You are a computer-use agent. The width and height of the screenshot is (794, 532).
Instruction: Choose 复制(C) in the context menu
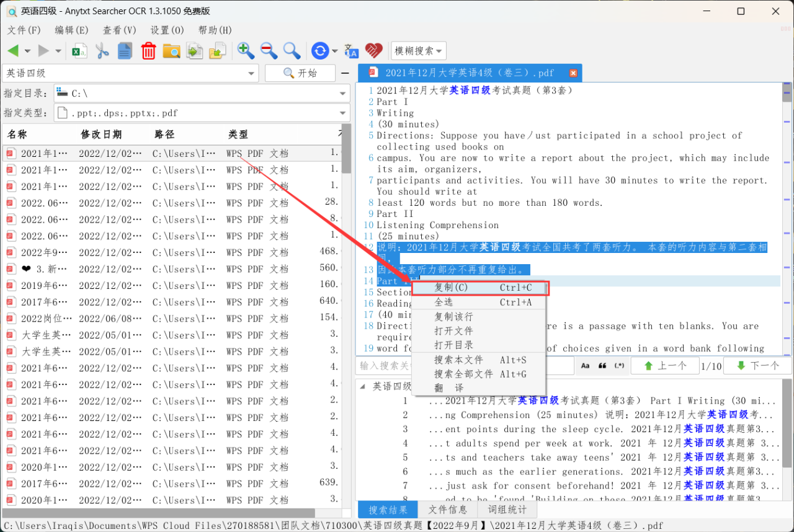[x=479, y=288]
